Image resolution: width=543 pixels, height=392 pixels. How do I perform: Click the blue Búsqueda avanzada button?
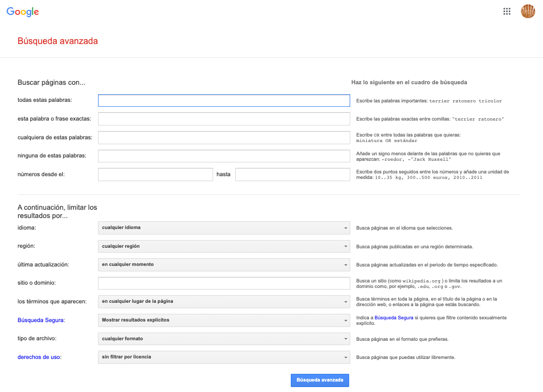319,380
